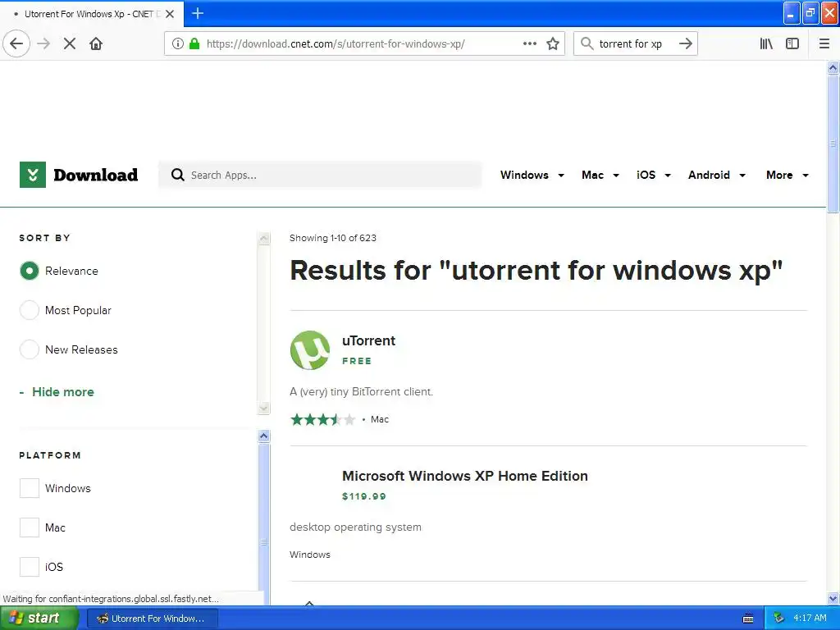Image resolution: width=840 pixels, height=630 pixels.
Task: Click the 4:17 AM clock
Action: point(810,619)
